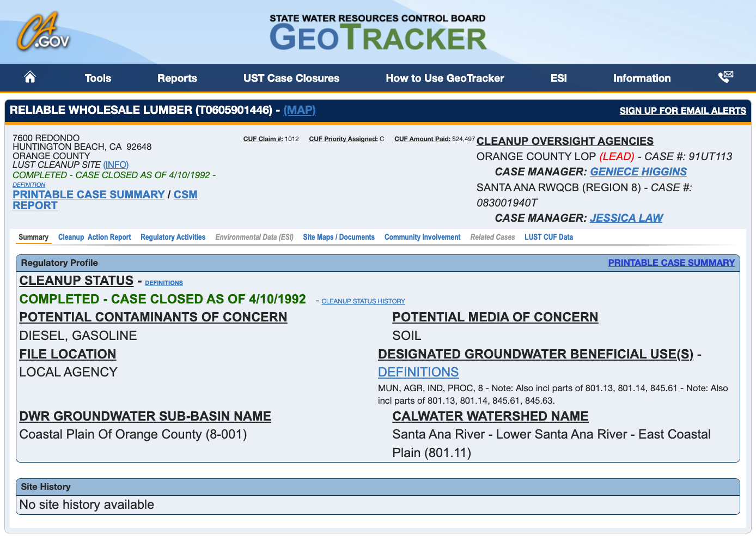Open the site MAP link
756x541 pixels.
(300, 111)
